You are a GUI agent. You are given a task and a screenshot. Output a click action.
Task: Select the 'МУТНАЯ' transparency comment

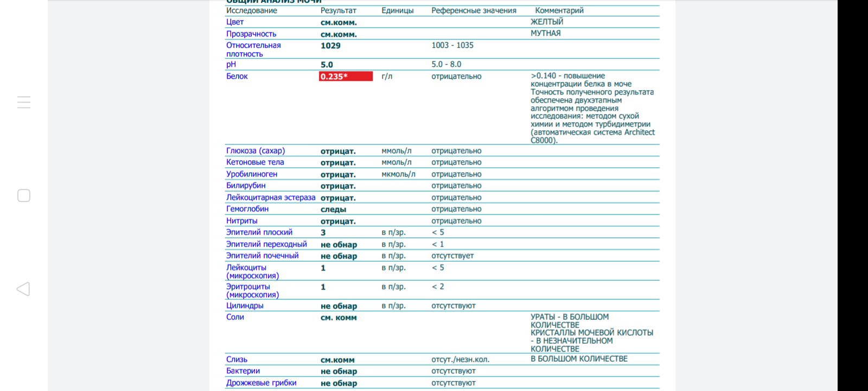point(546,33)
